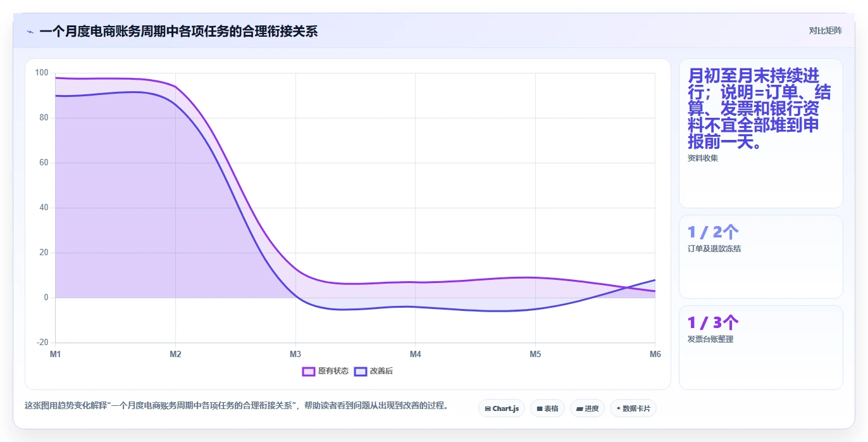Select the 数据卡片 tag button
Image resolution: width=868 pixels, height=442 pixels.
633,408
